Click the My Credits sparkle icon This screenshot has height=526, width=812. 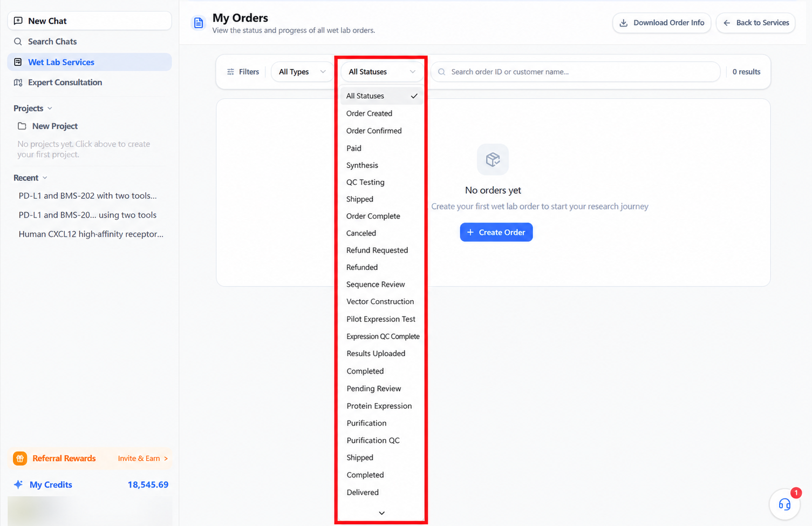point(18,484)
